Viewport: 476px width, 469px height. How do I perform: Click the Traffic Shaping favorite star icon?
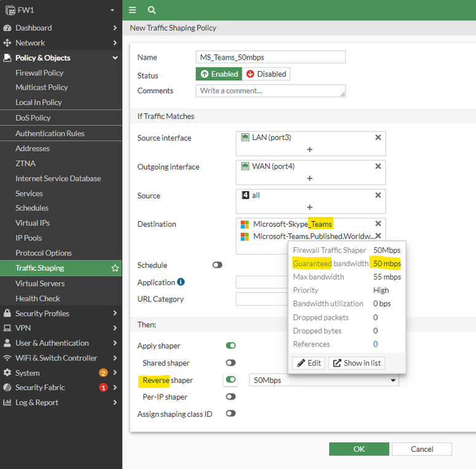click(115, 268)
